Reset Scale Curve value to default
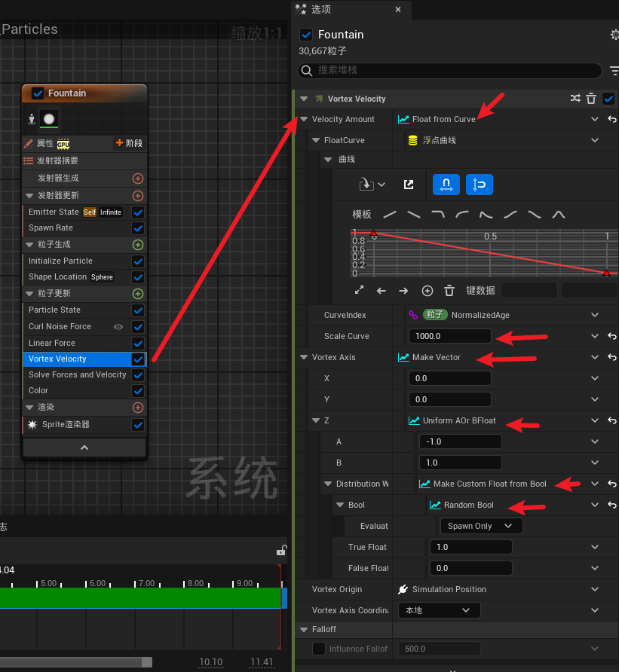This screenshot has width=619, height=672. click(x=612, y=336)
